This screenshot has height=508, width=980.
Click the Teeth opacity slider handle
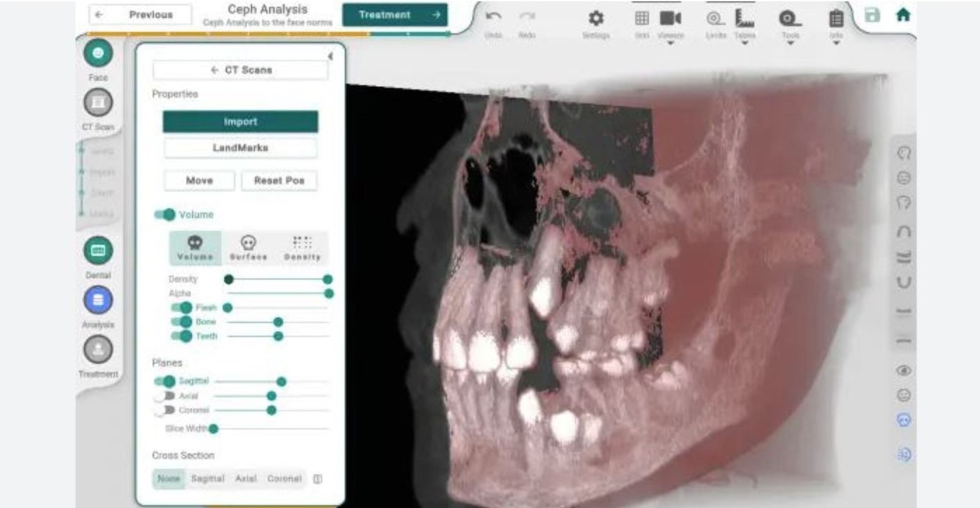pos(278,336)
